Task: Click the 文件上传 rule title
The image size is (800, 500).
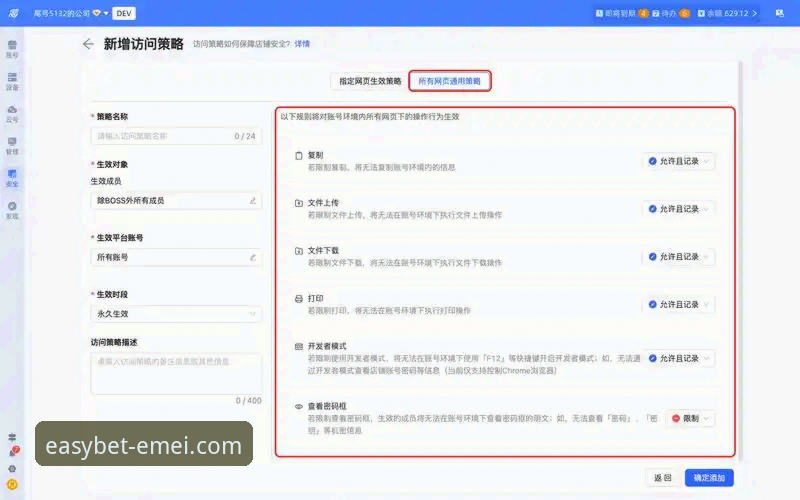Action: click(323, 203)
